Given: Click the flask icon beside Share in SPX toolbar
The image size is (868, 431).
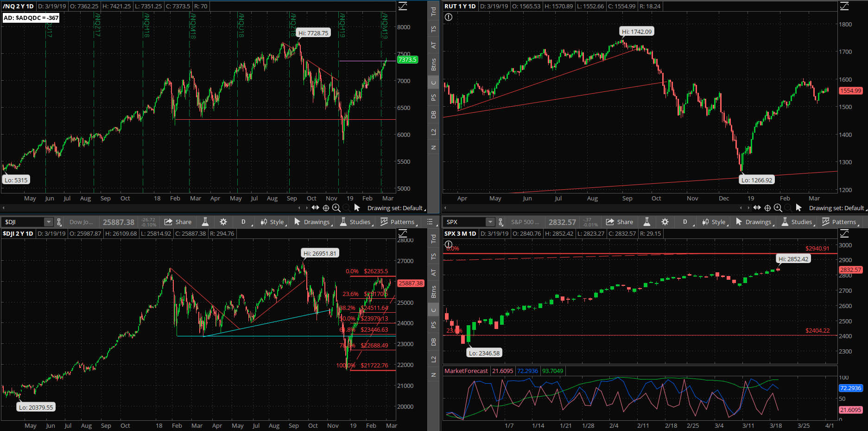Looking at the screenshot, I should [647, 222].
